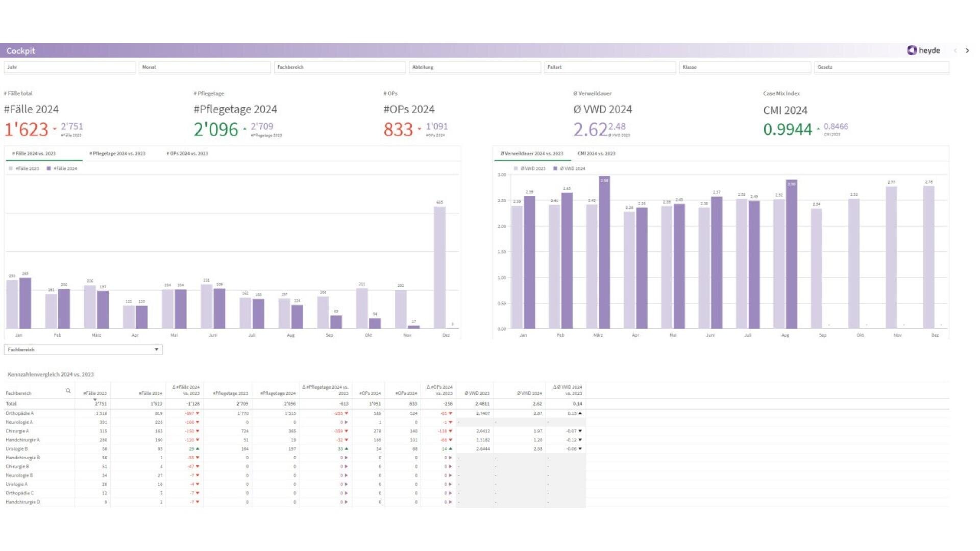Toggle #Fälle 2023 legend item
This screenshot has height=551, width=980.
point(24,168)
